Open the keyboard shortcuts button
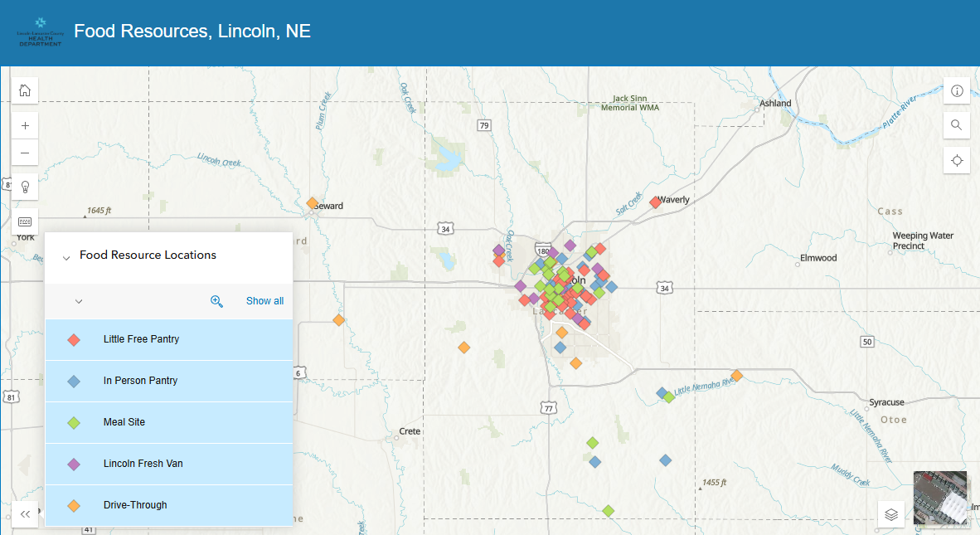The width and height of the screenshot is (980, 535). 25,222
